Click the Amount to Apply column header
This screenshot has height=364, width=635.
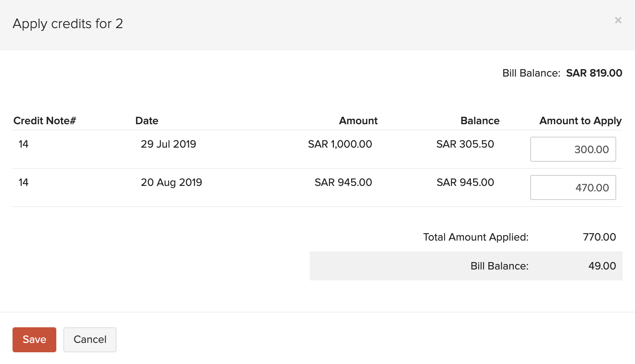pos(580,121)
